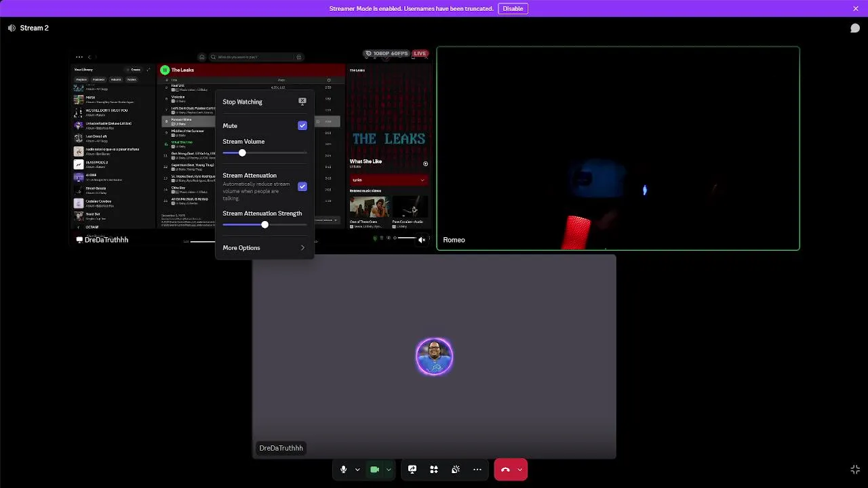Click the 1080P 60FPS quality badge
868x488 pixels.
[x=387, y=54]
